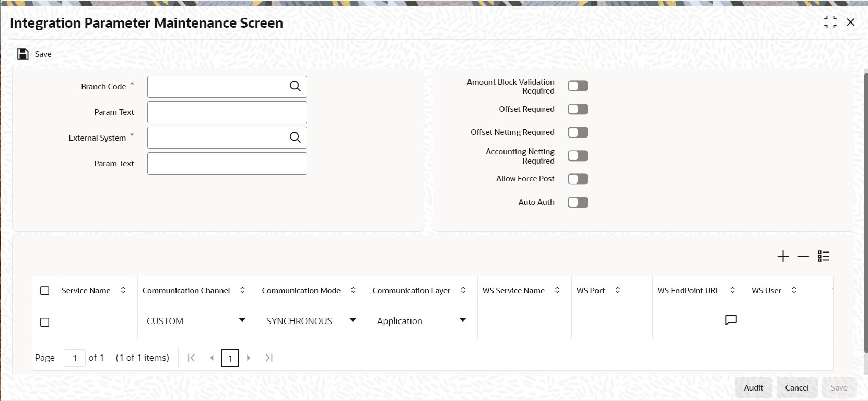Viewport: 868px width, 401px height.
Task: Go to last page of table
Action: 269,358
